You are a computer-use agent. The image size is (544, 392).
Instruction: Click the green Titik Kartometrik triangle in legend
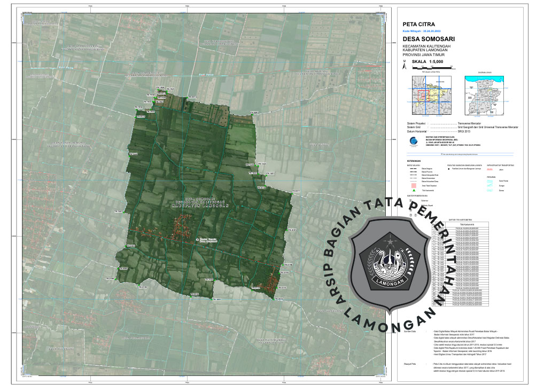click(413, 190)
